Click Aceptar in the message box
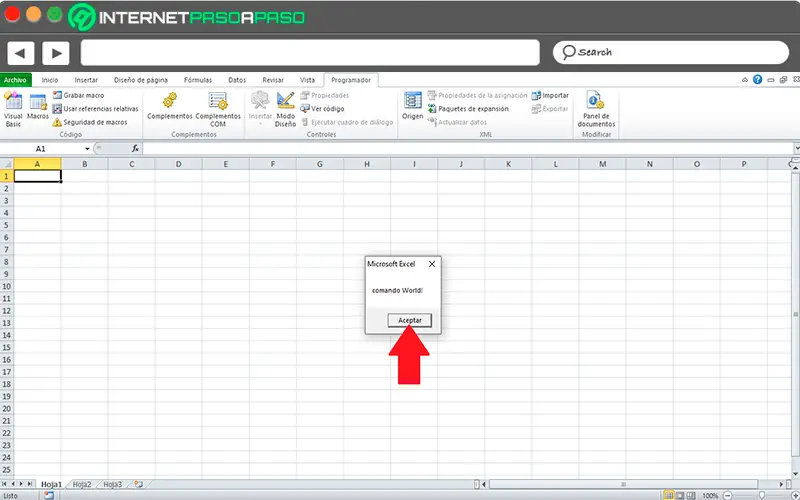The image size is (800, 500). [410, 320]
